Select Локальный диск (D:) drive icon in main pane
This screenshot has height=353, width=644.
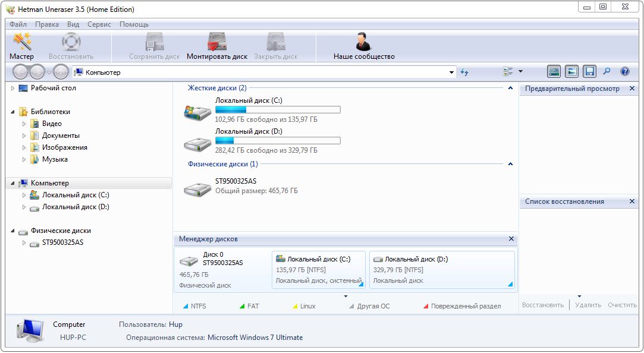pyautogui.click(x=197, y=144)
